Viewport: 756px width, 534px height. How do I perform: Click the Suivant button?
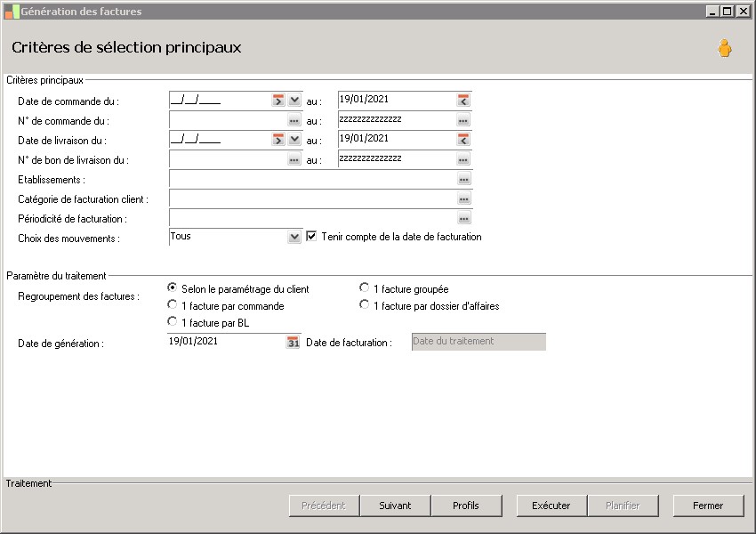point(396,506)
